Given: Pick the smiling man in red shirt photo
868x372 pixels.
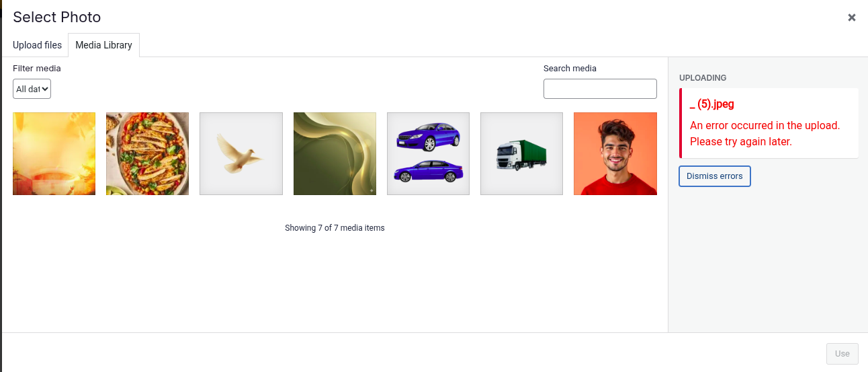Looking at the screenshot, I should click(615, 153).
